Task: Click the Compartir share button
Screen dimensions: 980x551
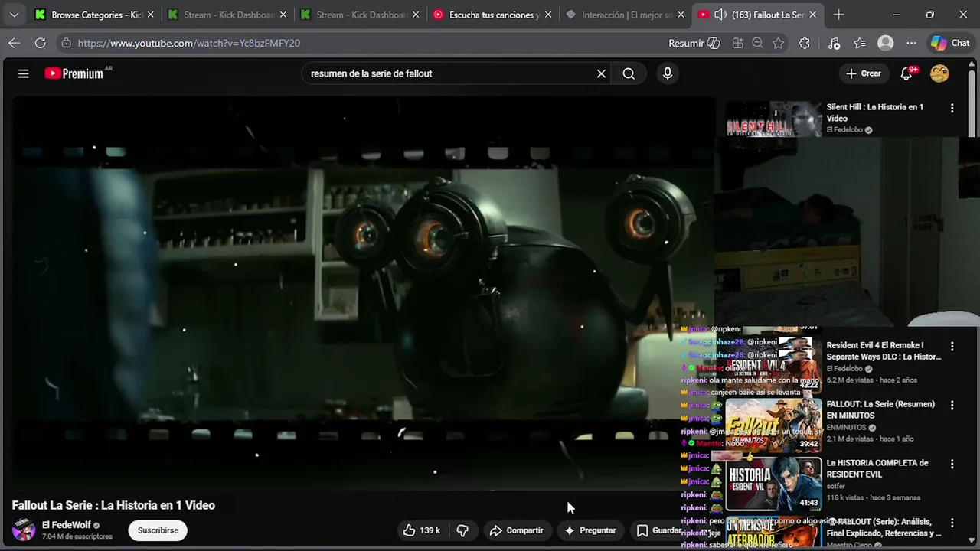Action: point(517,530)
